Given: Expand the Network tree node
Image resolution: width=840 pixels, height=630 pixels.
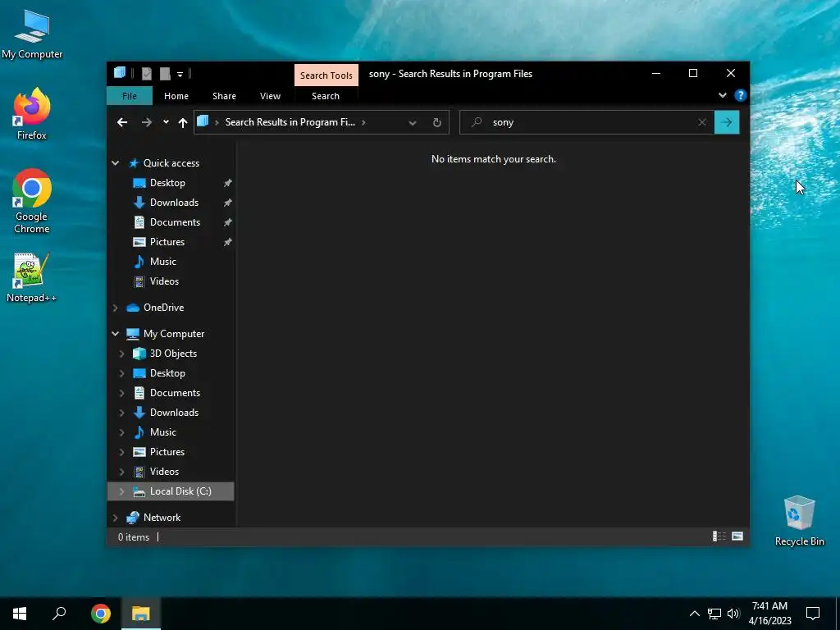Looking at the screenshot, I should (x=115, y=518).
